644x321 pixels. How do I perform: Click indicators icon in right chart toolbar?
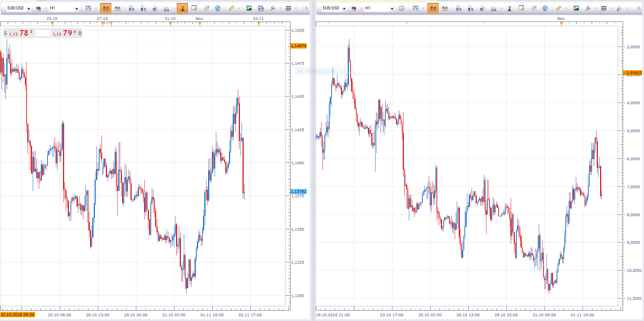588,8
